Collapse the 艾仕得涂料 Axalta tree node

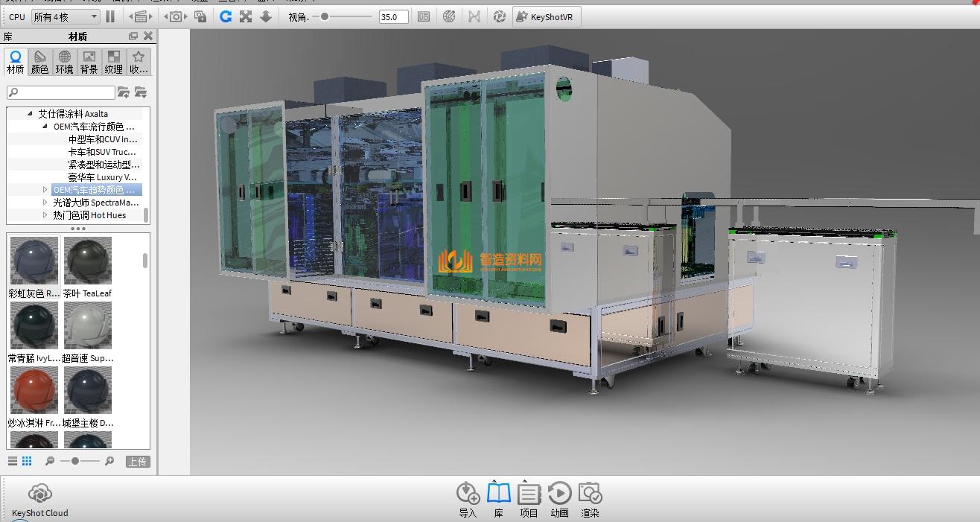(31, 114)
